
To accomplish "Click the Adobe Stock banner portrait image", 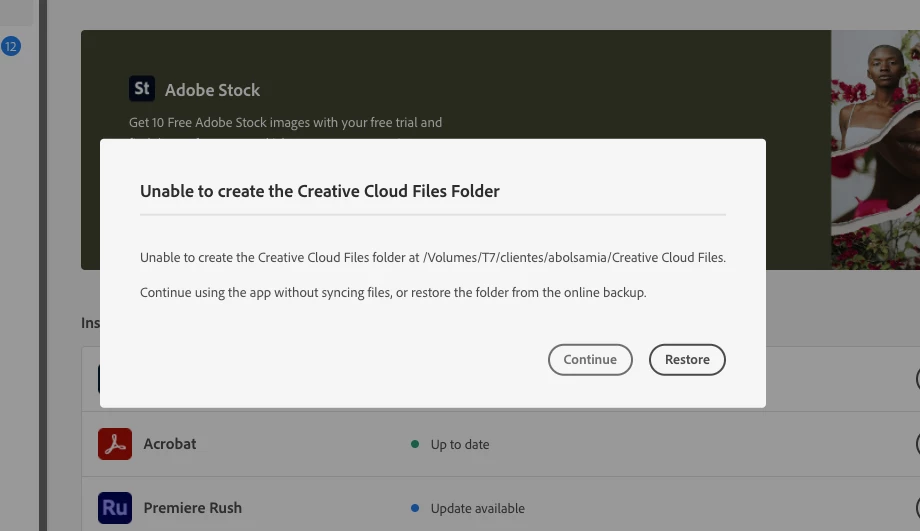I will click(875, 150).
